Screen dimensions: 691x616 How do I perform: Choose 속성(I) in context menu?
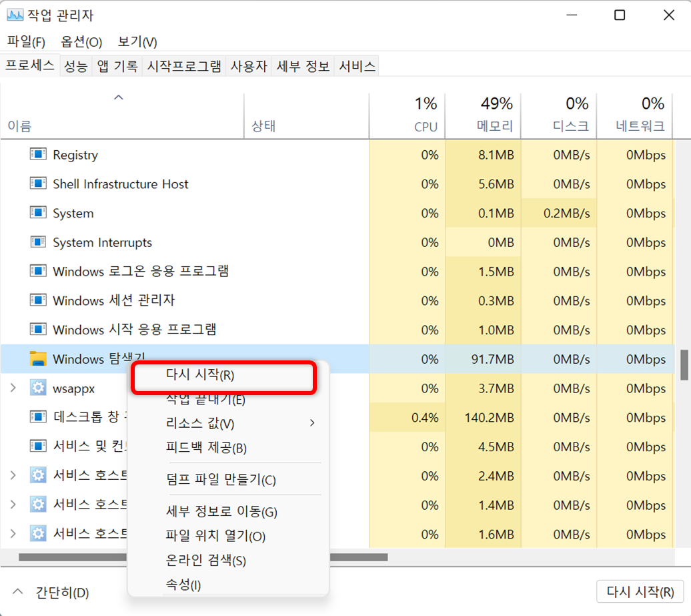coord(228,585)
